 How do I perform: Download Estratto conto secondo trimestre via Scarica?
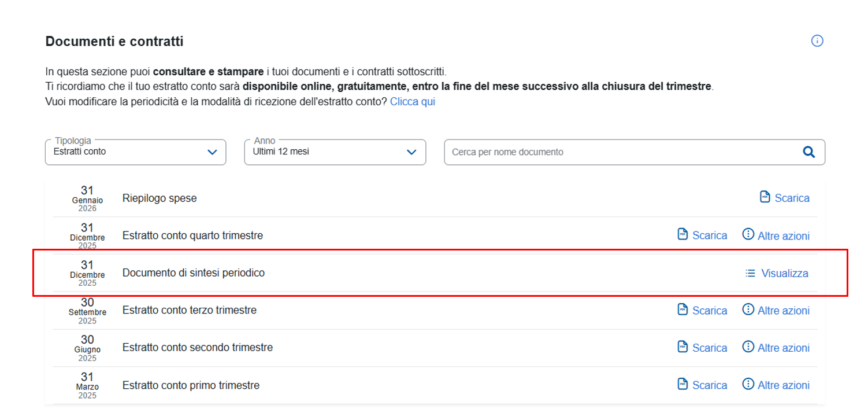tap(709, 348)
